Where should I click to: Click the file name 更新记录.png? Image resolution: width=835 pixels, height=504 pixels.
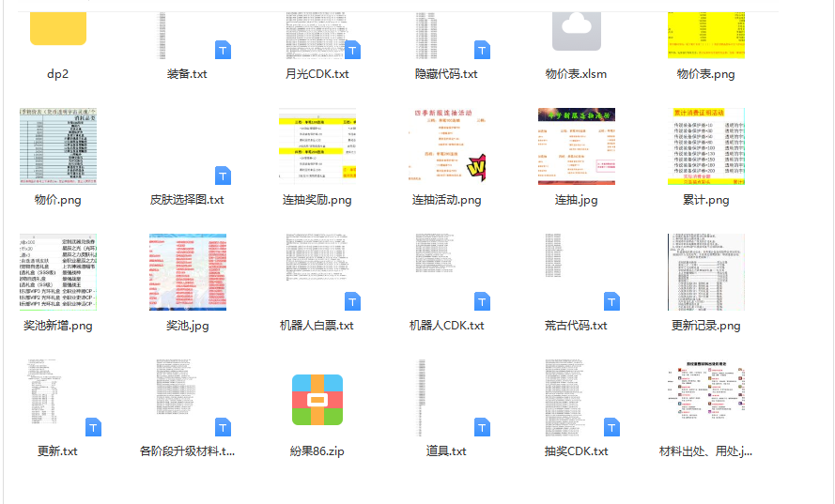click(705, 326)
